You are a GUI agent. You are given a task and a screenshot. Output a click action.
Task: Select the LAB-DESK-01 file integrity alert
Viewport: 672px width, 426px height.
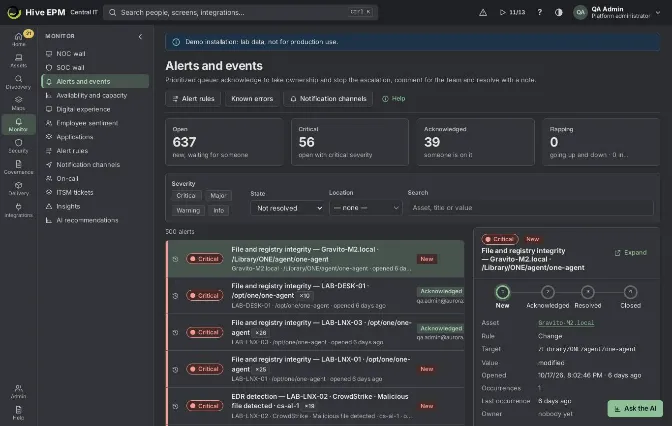pos(315,295)
